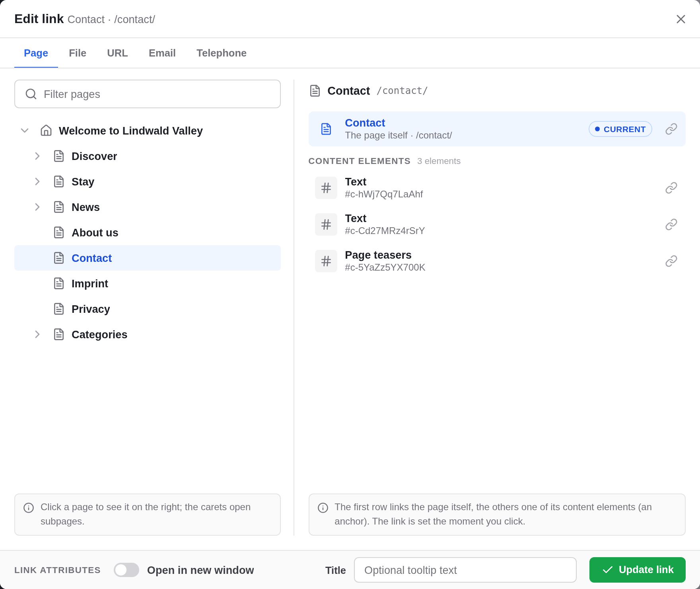The width and height of the screenshot is (700, 589).
Task: Switch to the Telephone tab
Action: point(222,53)
